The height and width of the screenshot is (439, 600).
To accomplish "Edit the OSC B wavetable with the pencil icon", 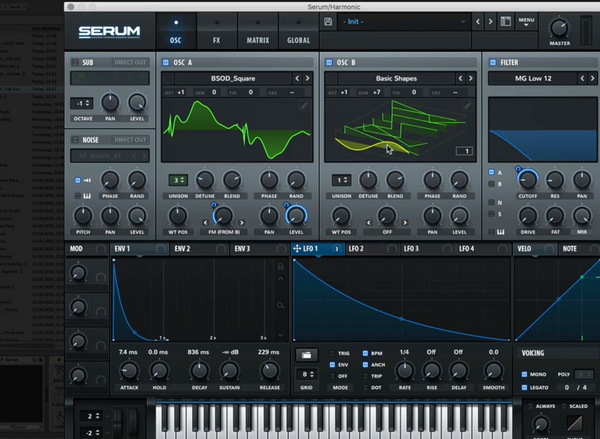I will (467, 106).
